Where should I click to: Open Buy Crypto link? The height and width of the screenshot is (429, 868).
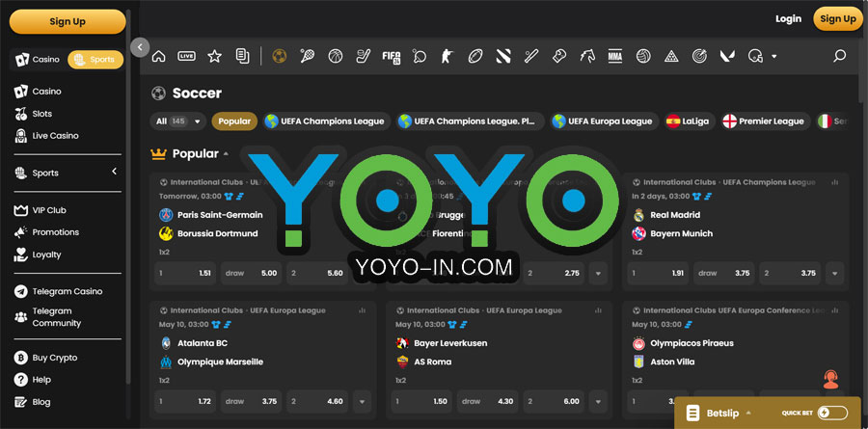pos(54,358)
